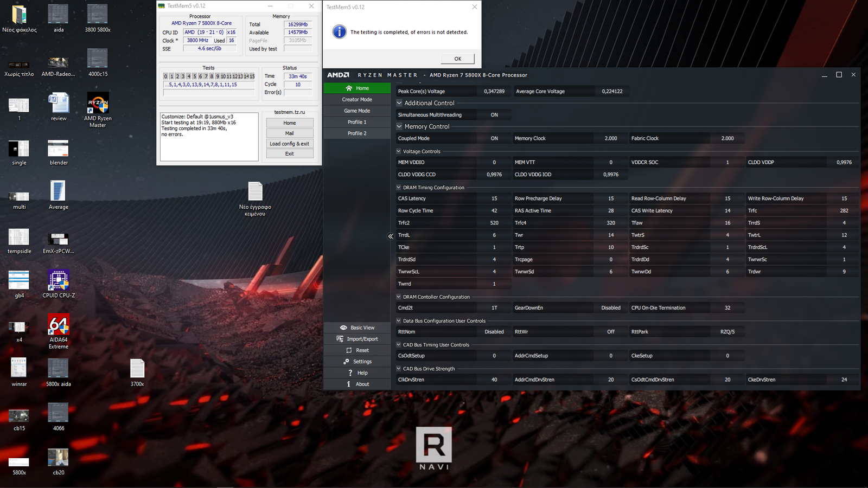868x488 pixels.
Task: Open the cb15 desktop image
Action: pyautogui.click(x=20, y=420)
